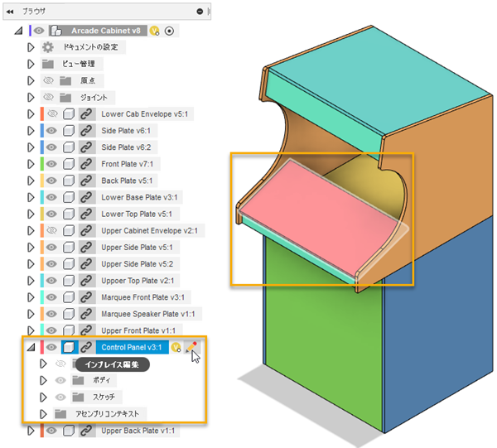Click link icon of Upper Back Plate v1:1
Viewport: 497px width, 448px height.
coord(86,431)
